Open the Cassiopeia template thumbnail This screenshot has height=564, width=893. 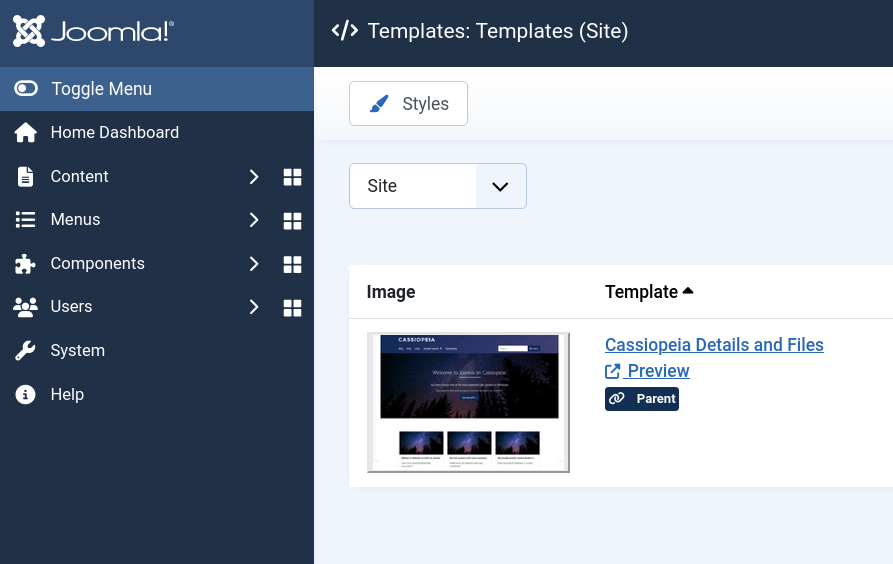tap(468, 402)
